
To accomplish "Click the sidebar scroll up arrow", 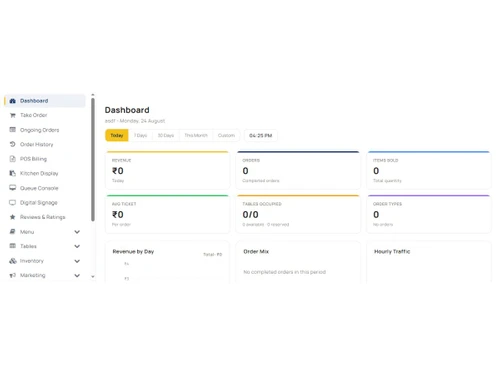I will click(93, 95).
